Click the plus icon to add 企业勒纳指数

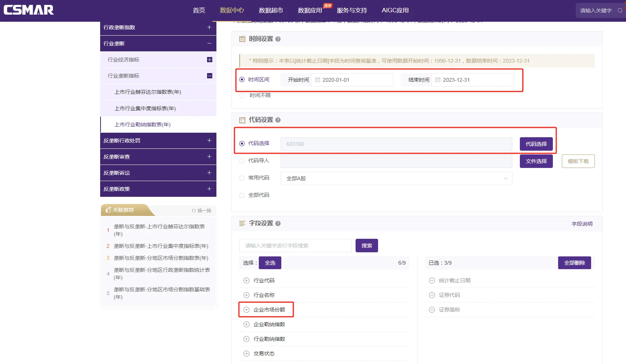point(246,324)
